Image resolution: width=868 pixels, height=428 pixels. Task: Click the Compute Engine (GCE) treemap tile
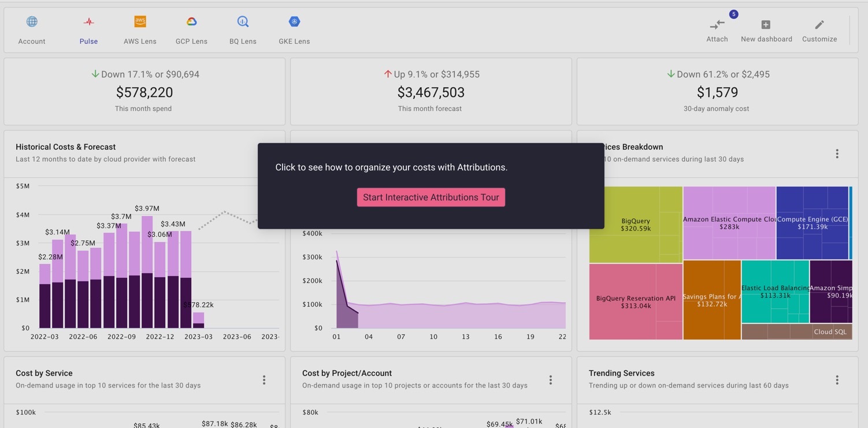811,222
